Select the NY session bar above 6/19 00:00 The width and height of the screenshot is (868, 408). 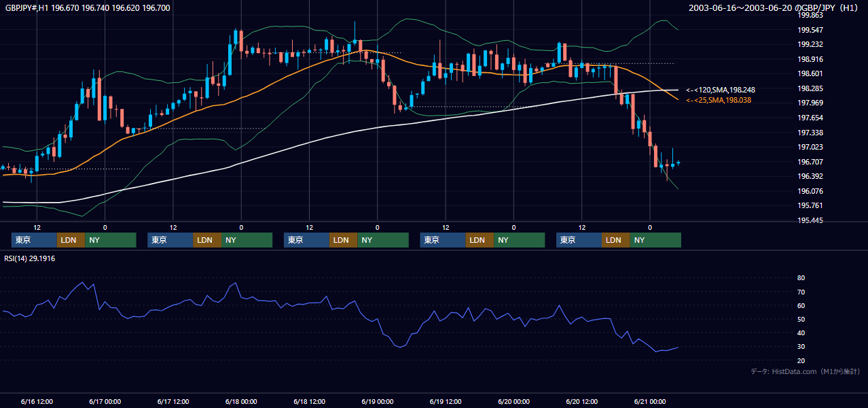click(383, 240)
